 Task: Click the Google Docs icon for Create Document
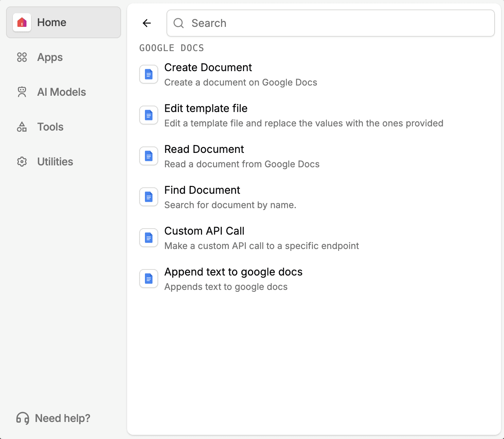(x=149, y=74)
